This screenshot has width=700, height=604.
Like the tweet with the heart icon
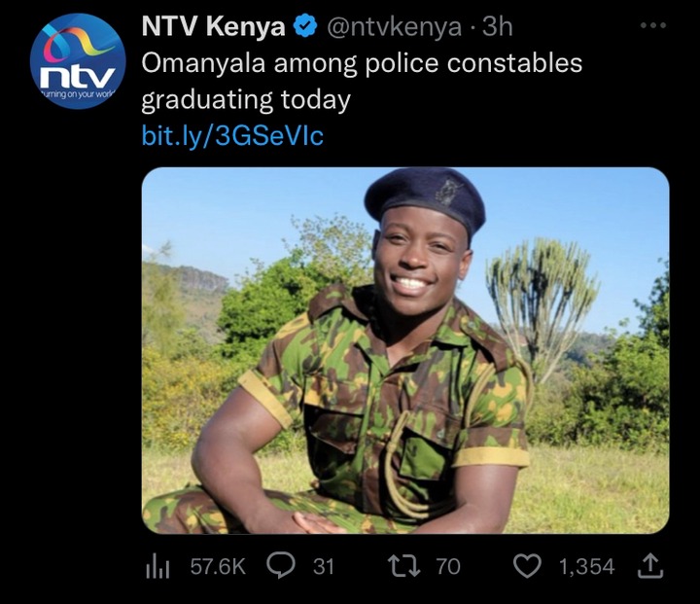[x=527, y=565]
